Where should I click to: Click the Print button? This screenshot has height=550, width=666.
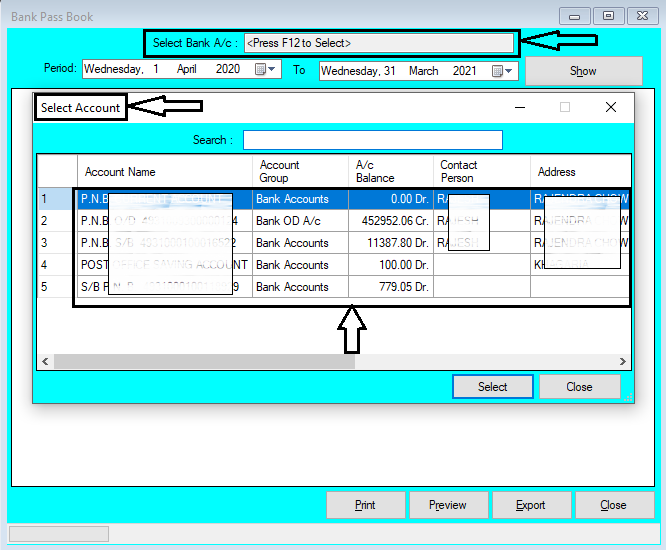click(x=365, y=505)
